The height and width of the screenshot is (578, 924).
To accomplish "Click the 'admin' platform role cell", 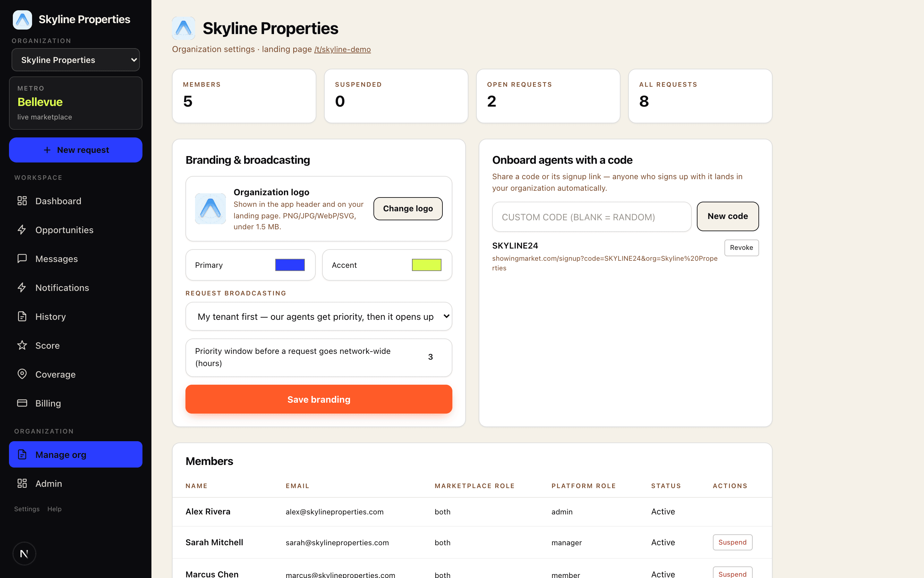I will click(562, 512).
